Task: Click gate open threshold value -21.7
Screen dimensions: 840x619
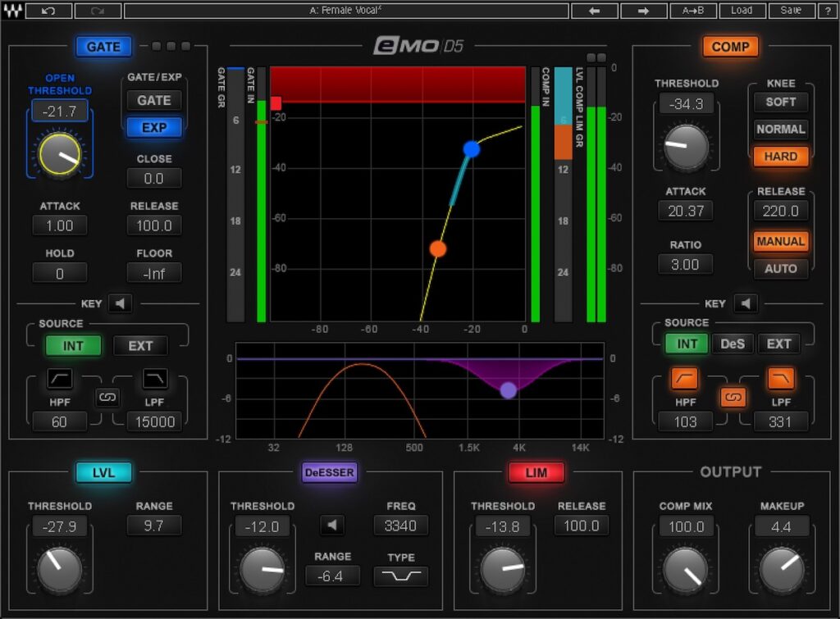Action: pyautogui.click(x=59, y=112)
